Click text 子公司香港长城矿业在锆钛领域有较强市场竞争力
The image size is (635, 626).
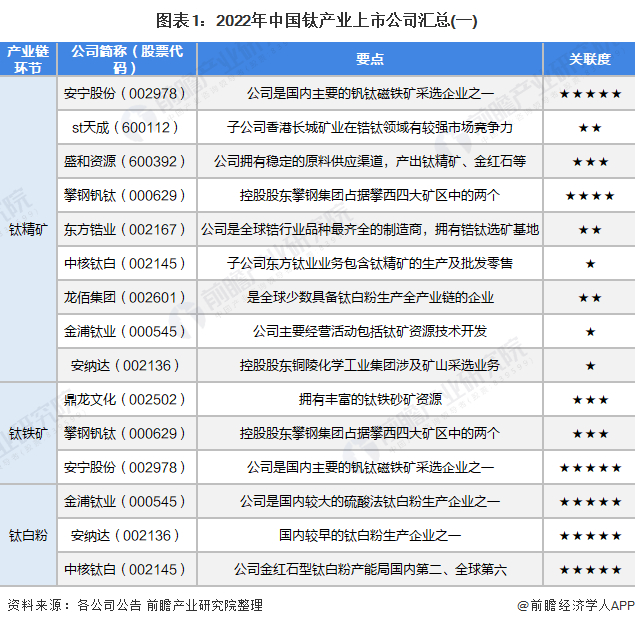pyautogui.click(x=370, y=128)
